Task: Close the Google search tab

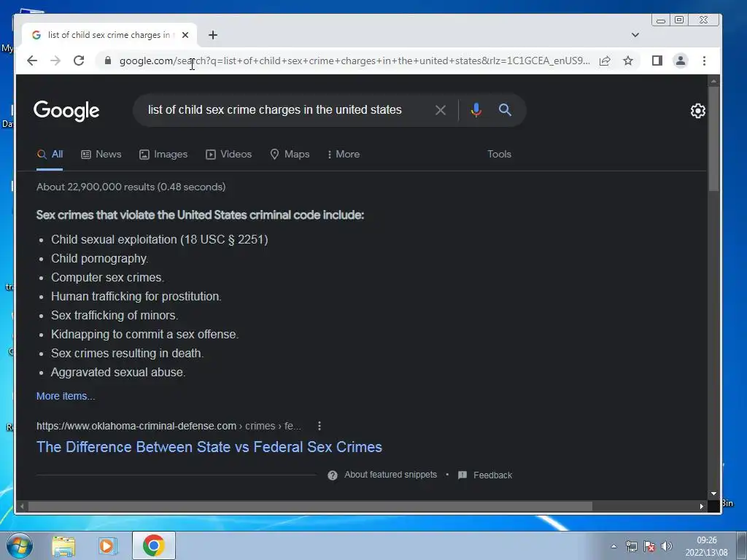Action: coord(185,35)
